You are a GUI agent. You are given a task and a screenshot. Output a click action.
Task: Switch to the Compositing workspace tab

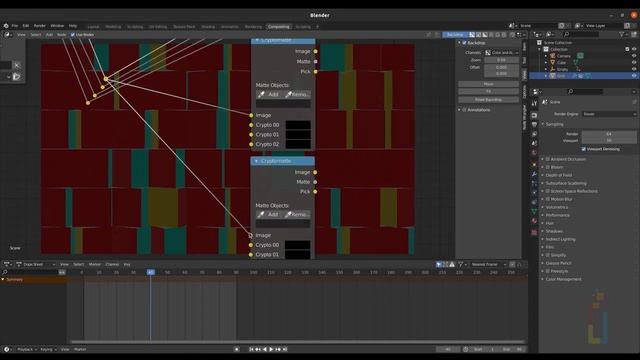[x=279, y=27]
